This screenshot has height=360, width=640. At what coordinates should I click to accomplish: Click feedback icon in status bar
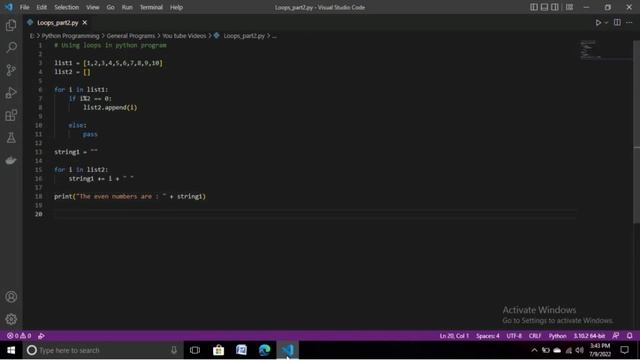[616, 336]
